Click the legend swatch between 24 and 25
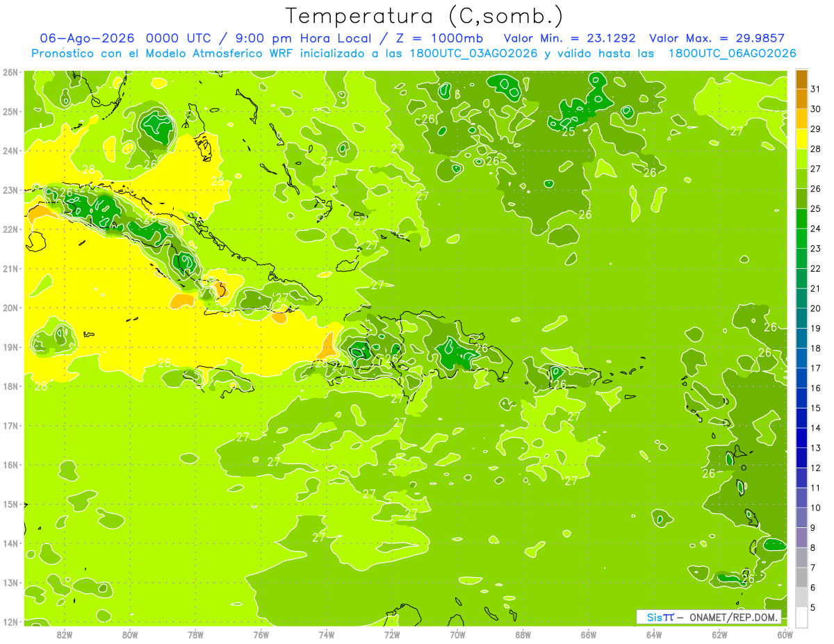 tap(801, 219)
